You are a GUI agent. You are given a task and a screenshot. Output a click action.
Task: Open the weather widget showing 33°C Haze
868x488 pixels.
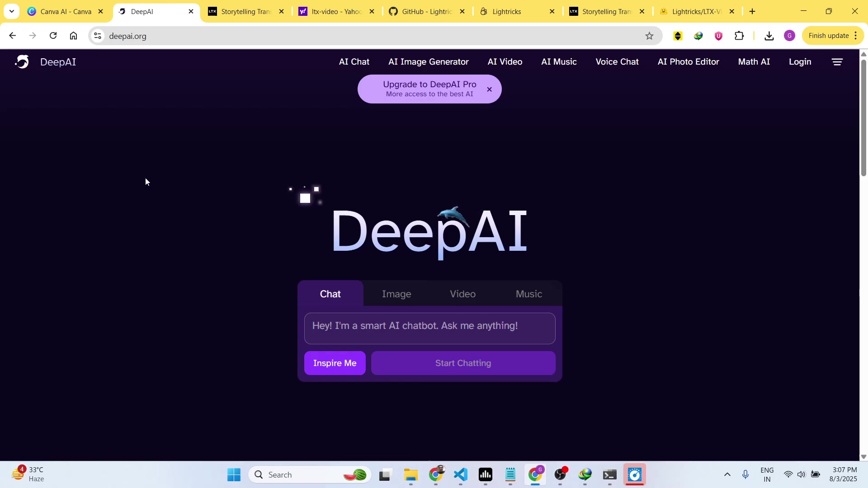coord(28,474)
